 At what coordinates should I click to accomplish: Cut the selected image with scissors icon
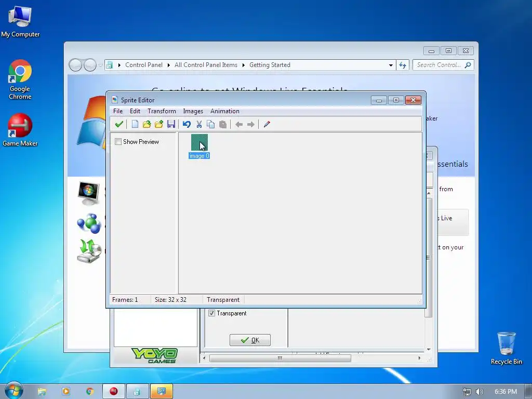(x=199, y=124)
